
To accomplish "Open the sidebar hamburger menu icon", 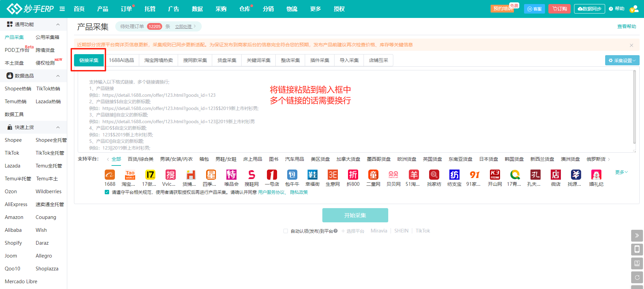I will 62,9.
